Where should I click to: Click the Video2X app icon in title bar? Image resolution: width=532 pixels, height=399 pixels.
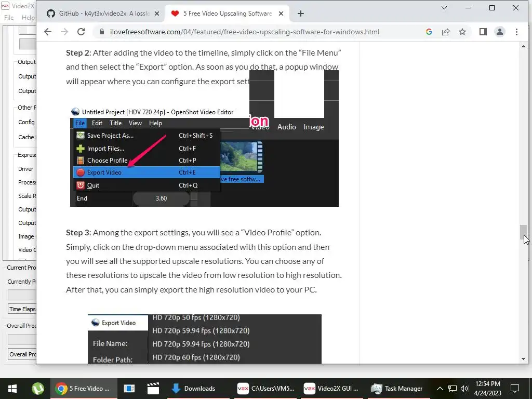5,6
